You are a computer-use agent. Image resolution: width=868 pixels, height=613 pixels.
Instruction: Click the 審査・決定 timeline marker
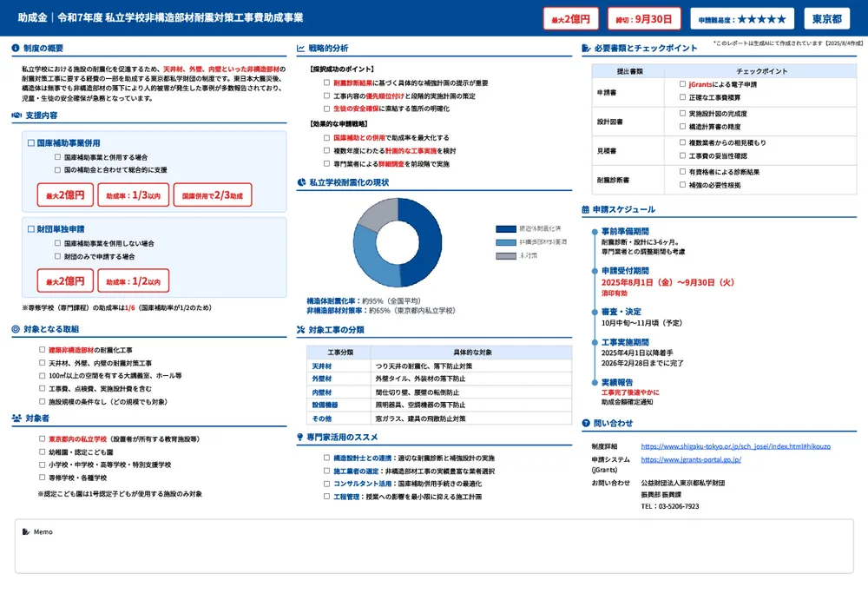(595, 313)
